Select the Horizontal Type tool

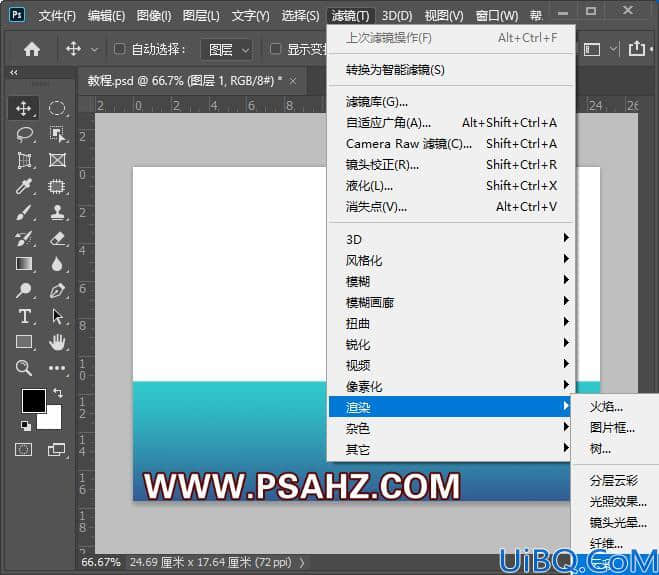tap(24, 316)
